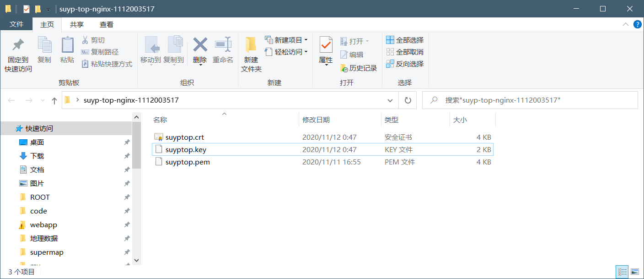Expand the address bar history dropdown

(x=390, y=100)
